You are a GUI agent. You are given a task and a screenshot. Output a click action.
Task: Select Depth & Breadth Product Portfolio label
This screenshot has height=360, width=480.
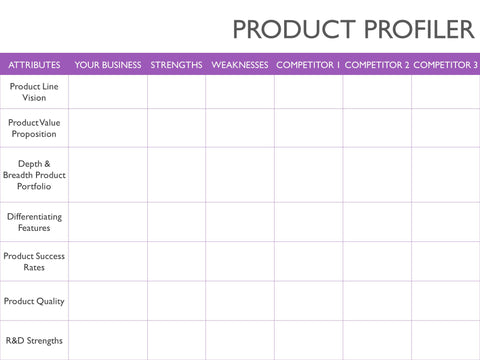click(34, 175)
